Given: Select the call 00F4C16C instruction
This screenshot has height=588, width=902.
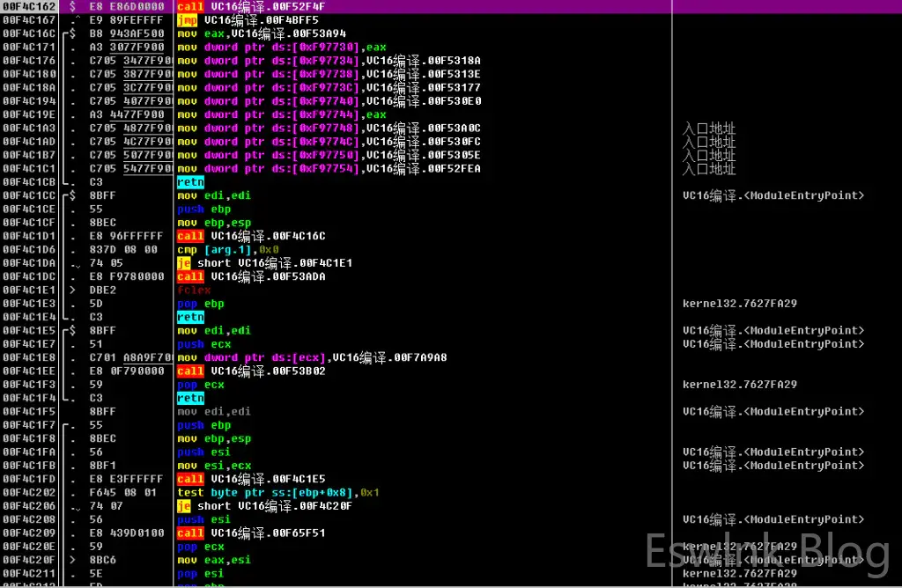Looking at the screenshot, I should click(251, 236).
